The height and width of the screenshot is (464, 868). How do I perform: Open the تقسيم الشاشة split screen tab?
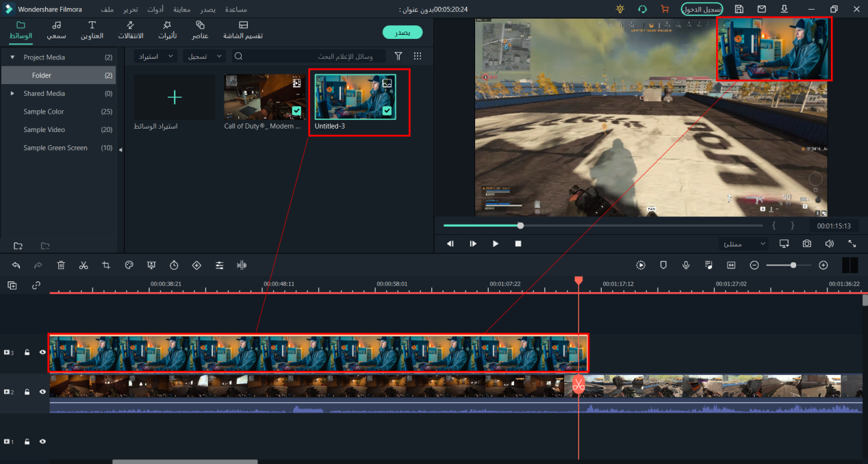(x=243, y=30)
